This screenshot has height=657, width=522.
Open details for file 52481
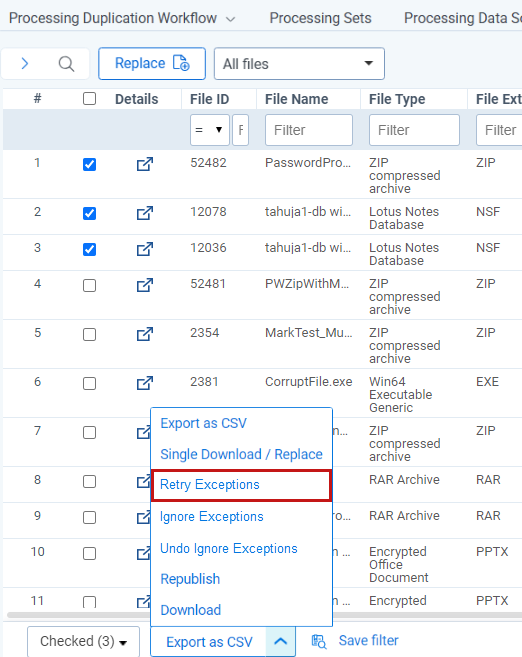click(x=145, y=285)
